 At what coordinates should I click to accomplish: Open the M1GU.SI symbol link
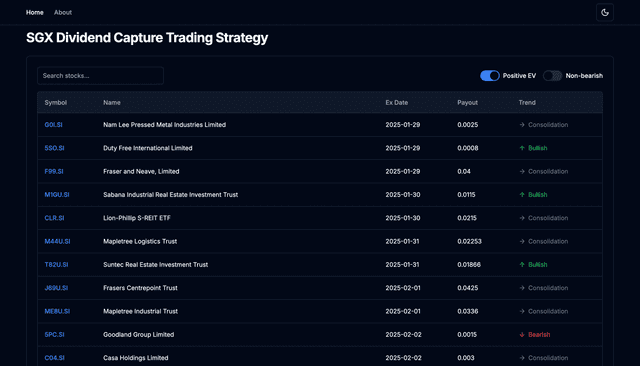coord(57,195)
